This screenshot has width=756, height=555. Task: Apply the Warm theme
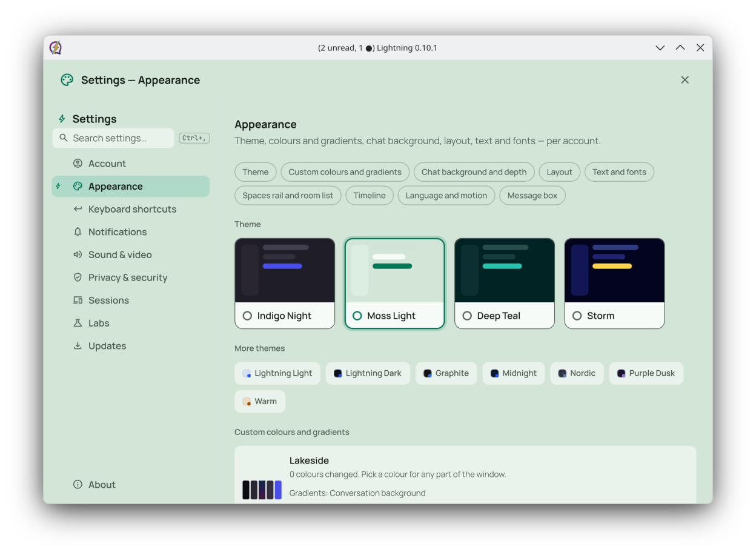click(x=260, y=402)
